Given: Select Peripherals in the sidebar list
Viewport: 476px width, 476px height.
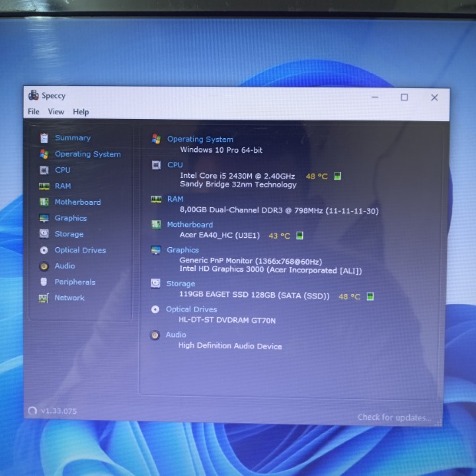Looking at the screenshot, I should [x=75, y=282].
